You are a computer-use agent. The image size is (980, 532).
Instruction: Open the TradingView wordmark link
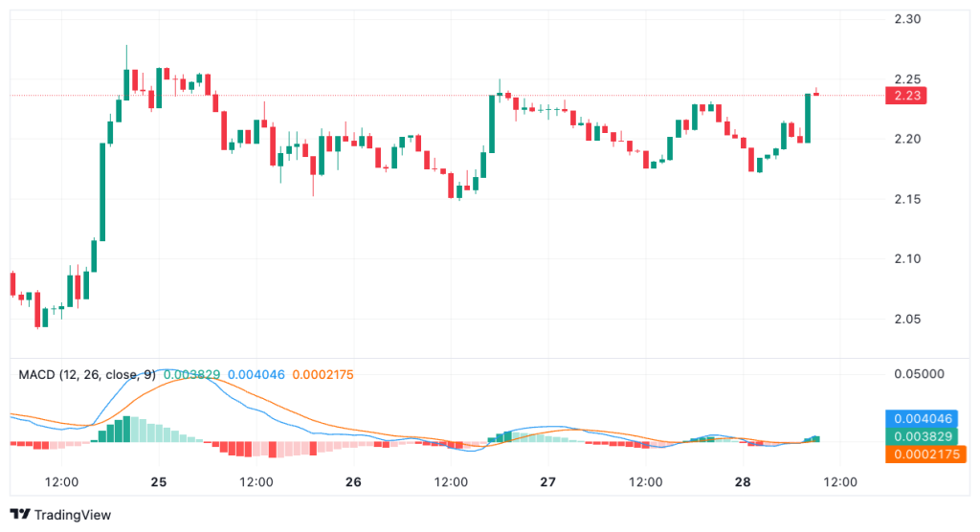pos(72,515)
